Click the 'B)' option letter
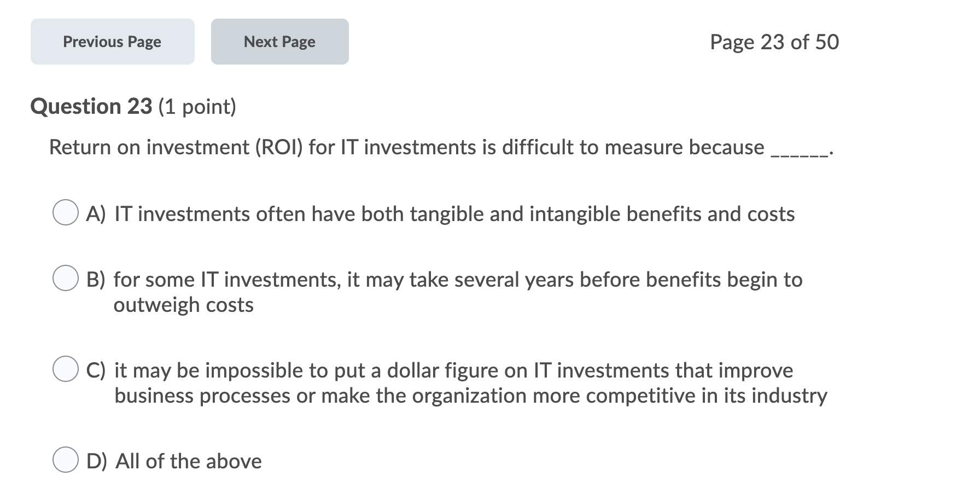The image size is (980, 499). click(x=96, y=280)
